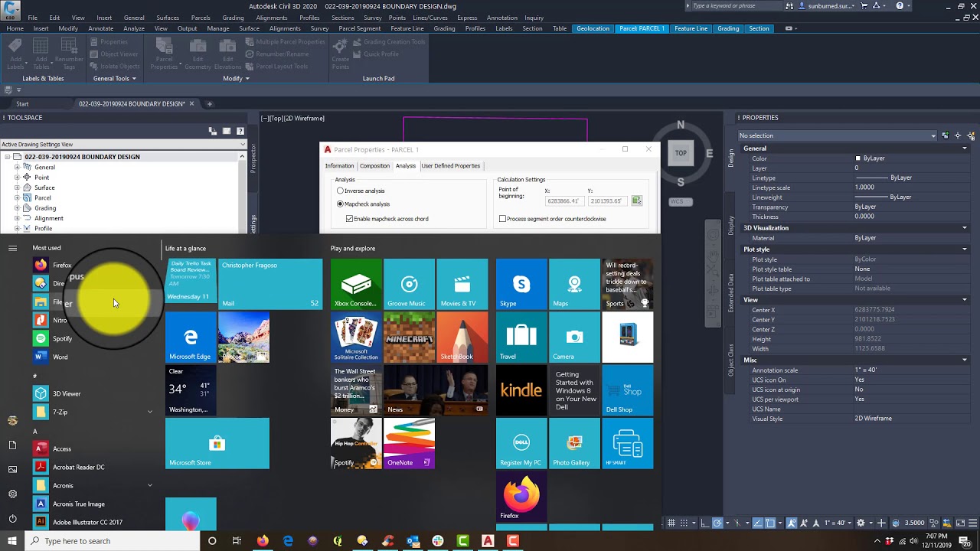Viewport: 980px width, 551px height.
Task: Click the Windows search box on taskbar
Action: click(113, 541)
